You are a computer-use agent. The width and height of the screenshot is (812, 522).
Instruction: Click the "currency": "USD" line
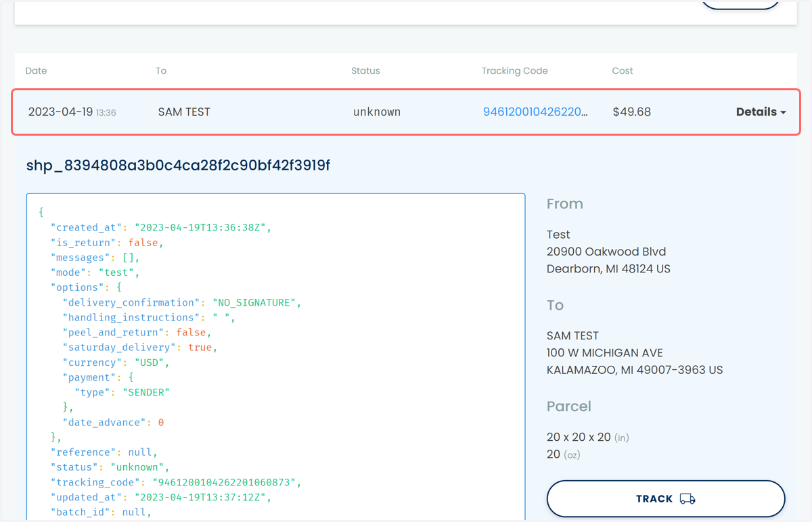point(116,362)
